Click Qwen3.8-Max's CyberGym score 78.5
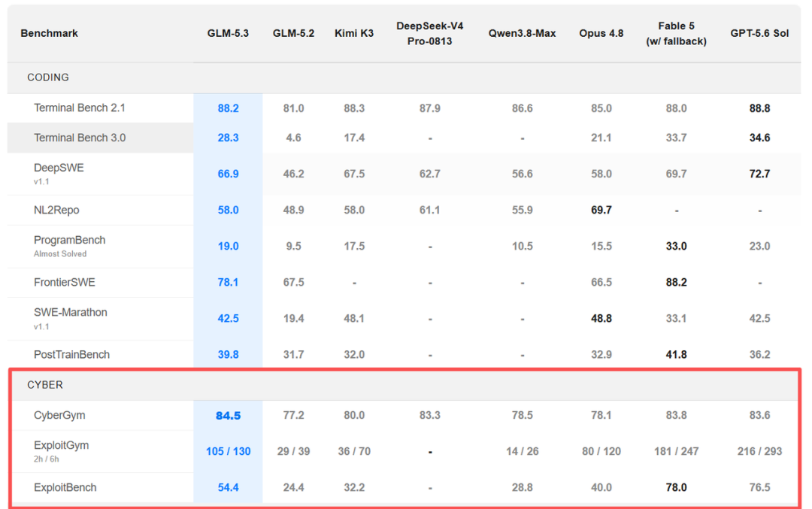812x509 pixels. tap(522, 415)
